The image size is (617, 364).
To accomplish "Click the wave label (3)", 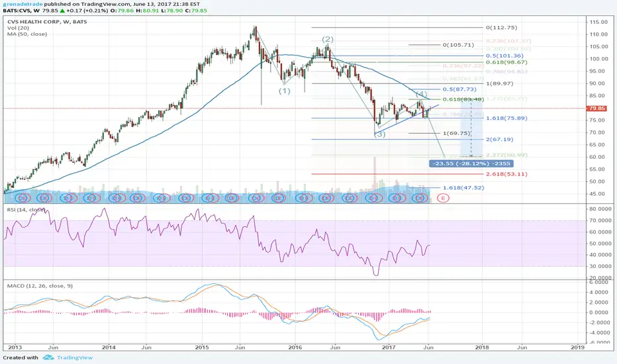I will click(379, 134).
